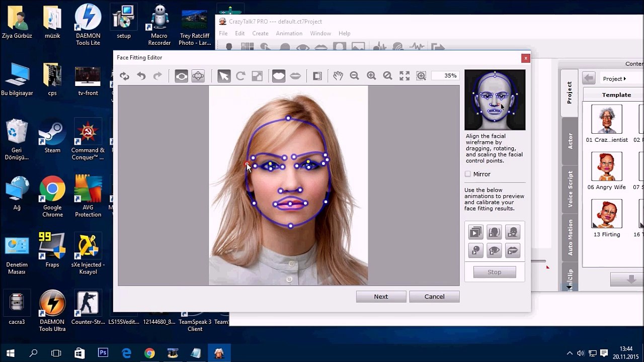
Task: Play the head rotation preview animation
Action: click(x=494, y=232)
